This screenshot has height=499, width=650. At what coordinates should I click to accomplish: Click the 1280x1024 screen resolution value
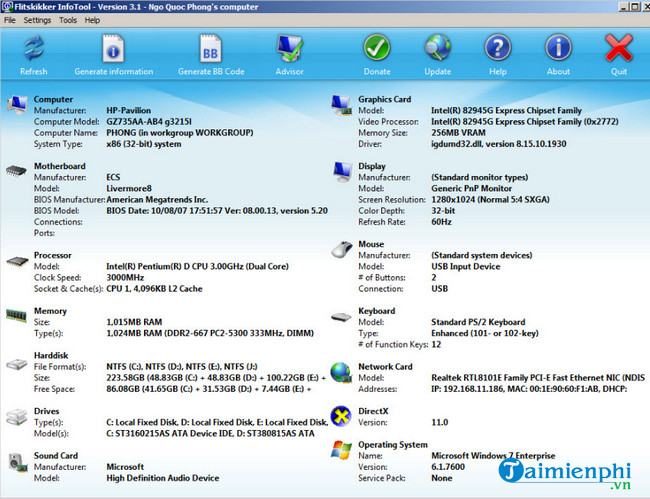click(x=490, y=200)
